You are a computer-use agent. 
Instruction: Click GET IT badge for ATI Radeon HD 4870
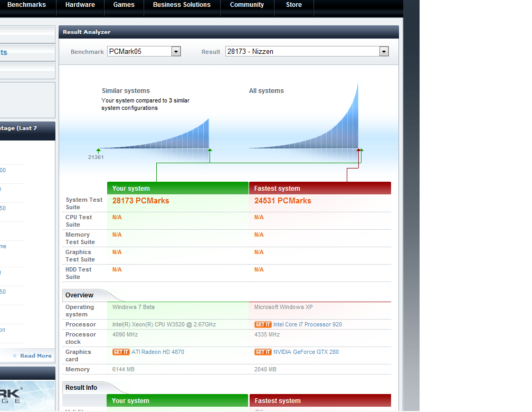(121, 352)
